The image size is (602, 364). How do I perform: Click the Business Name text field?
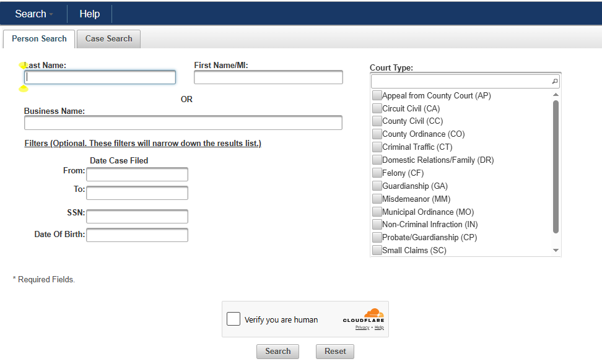(183, 123)
